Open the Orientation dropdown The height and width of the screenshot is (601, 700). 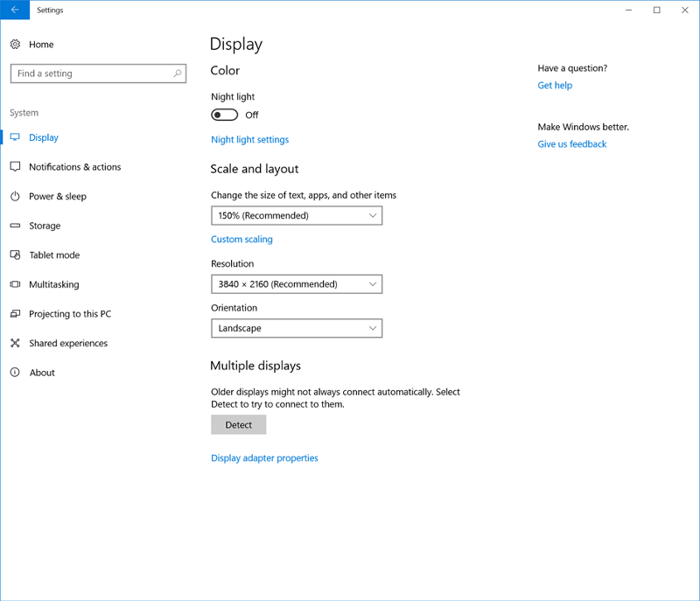pyautogui.click(x=296, y=328)
